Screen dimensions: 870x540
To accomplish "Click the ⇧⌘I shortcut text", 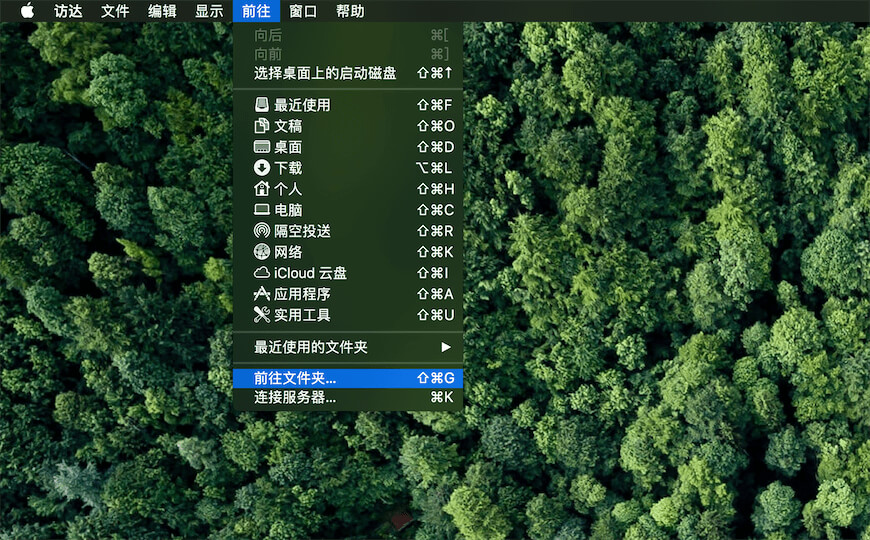I will [x=433, y=273].
